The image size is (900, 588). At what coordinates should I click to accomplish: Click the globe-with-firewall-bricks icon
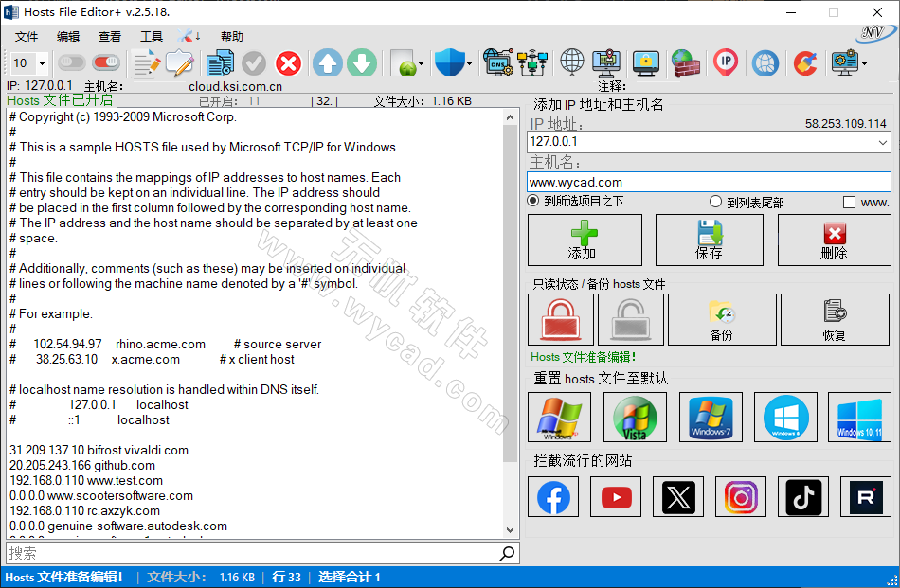click(686, 62)
